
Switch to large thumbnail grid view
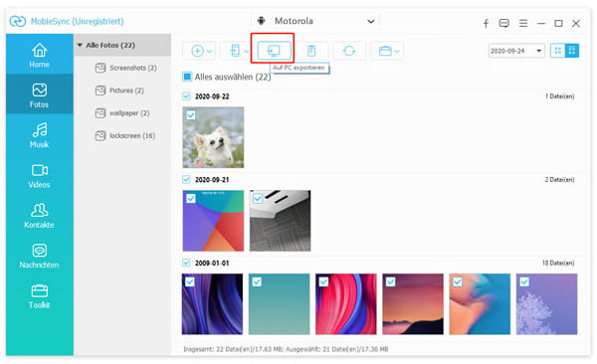pos(572,51)
